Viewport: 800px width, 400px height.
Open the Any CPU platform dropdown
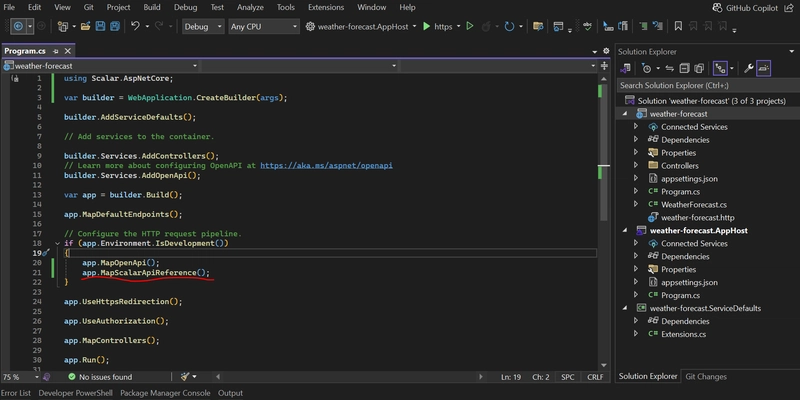(x=263, y=27)
